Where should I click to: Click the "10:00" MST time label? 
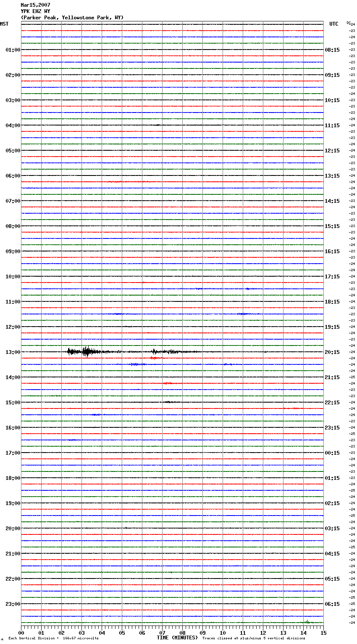[13, 277]
